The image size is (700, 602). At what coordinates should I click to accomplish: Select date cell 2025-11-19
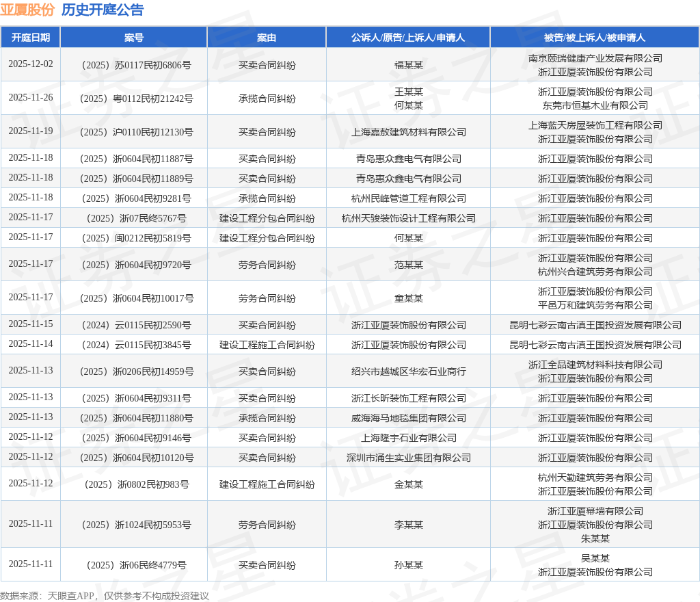click(x=31, y=131)
